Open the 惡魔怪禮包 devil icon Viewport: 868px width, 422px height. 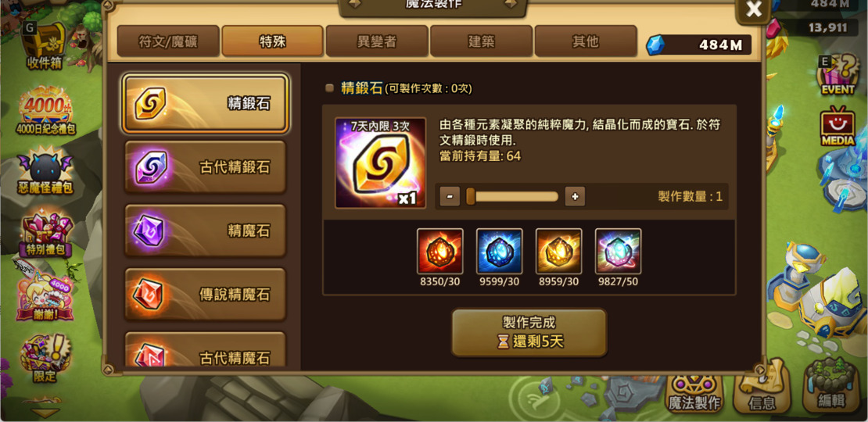[x=45, y=172]
